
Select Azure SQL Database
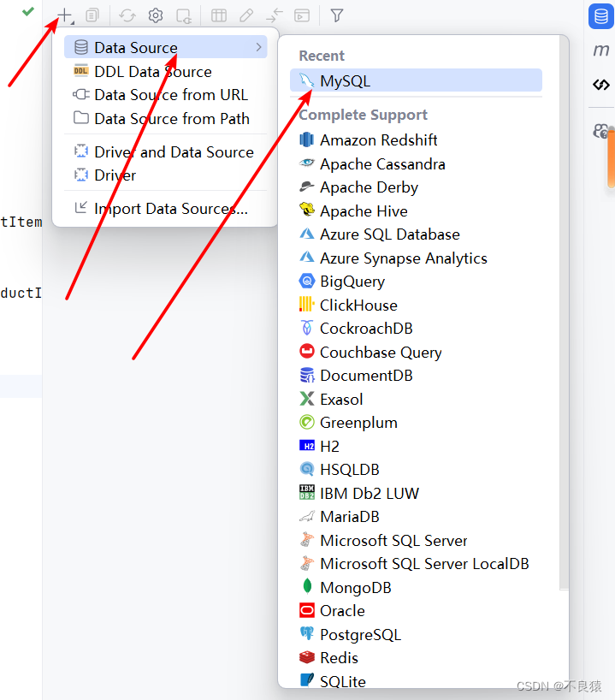pyautogui.click(x=416, y=234)
